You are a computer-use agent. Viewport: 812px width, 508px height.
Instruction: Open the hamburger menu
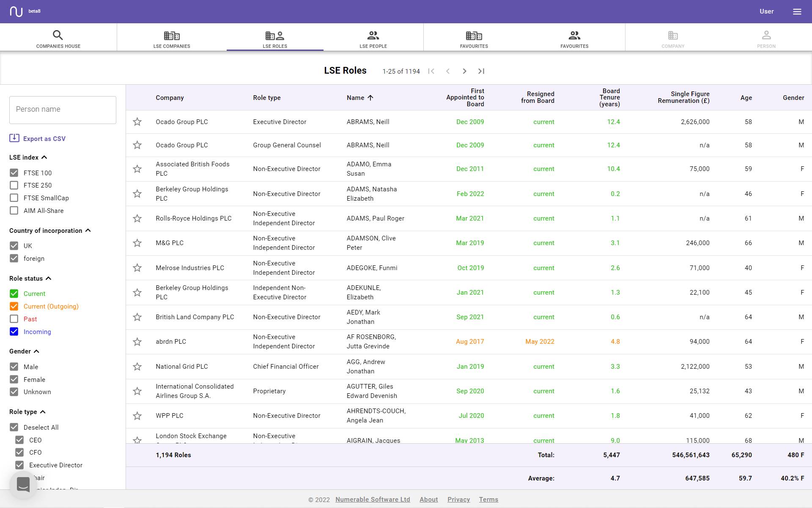[x=797, y=11]
